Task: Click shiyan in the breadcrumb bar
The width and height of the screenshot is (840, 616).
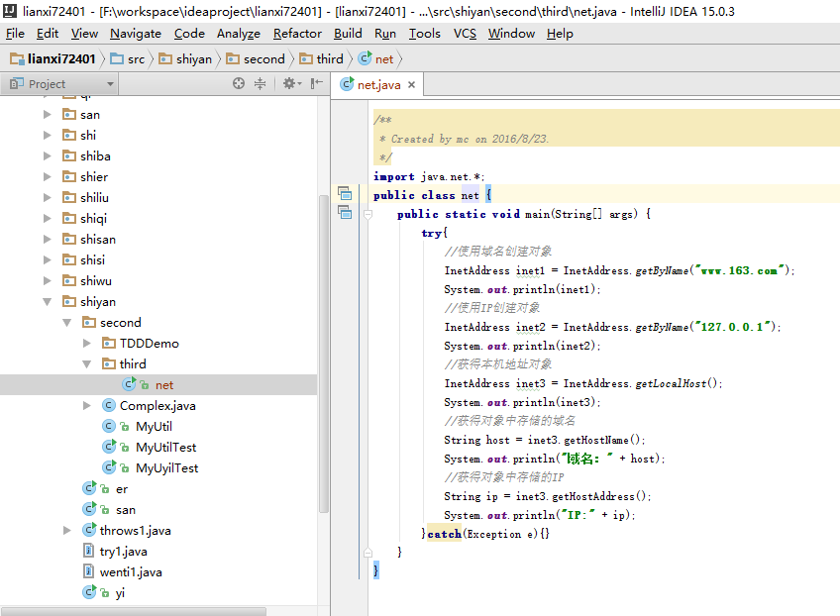Action: coord(185,58)
